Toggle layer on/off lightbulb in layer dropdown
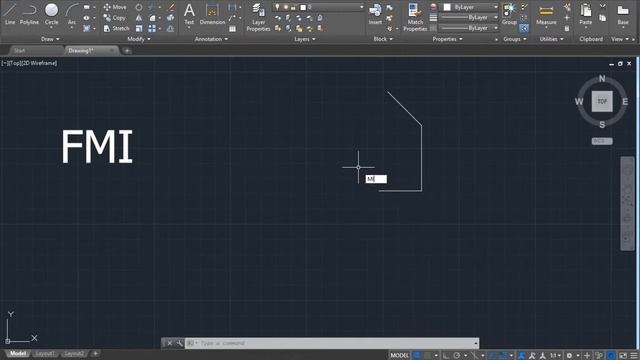This screenshot has width=640, height=360. coord(277,7)
